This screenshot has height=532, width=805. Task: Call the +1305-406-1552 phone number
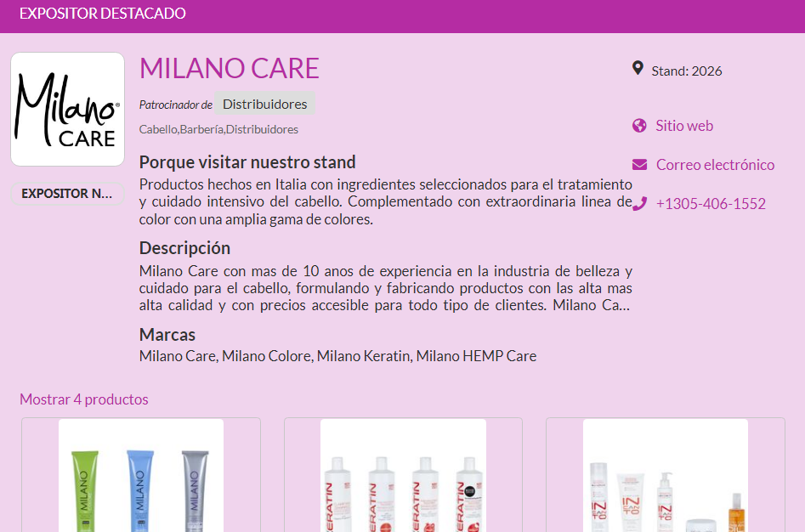[711, 204]
